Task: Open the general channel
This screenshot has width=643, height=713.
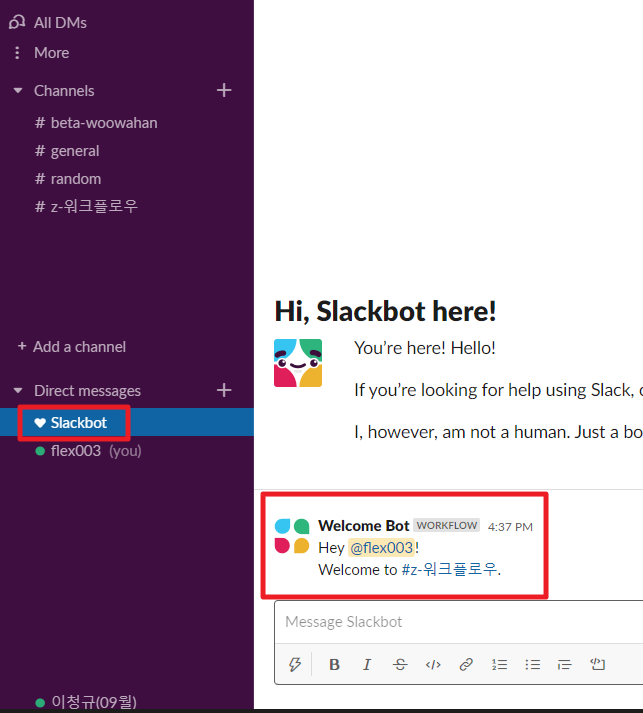Action: (x=67, y=151)
